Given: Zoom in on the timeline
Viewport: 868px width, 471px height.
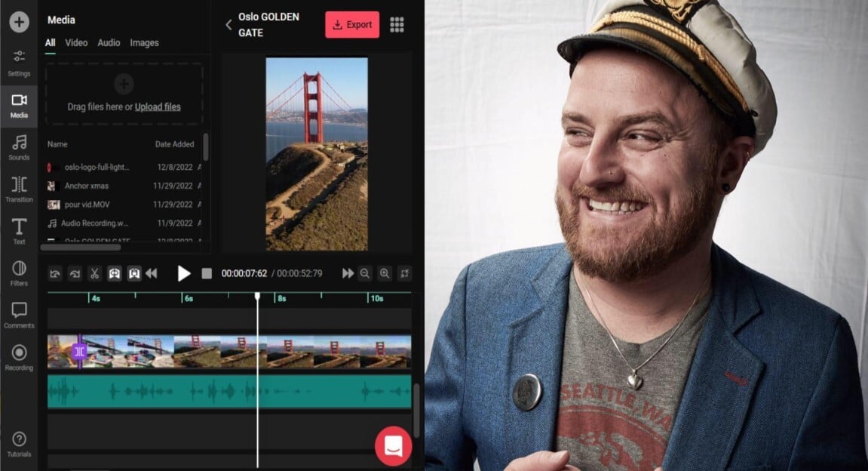Looking at the screenshot, I should coord(385,273).
